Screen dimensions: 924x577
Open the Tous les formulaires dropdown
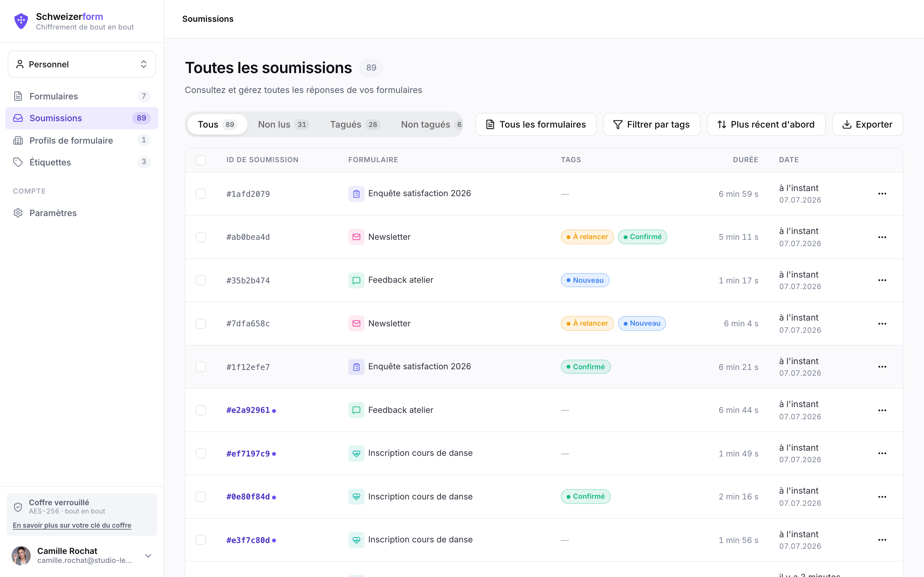[536, 124]
